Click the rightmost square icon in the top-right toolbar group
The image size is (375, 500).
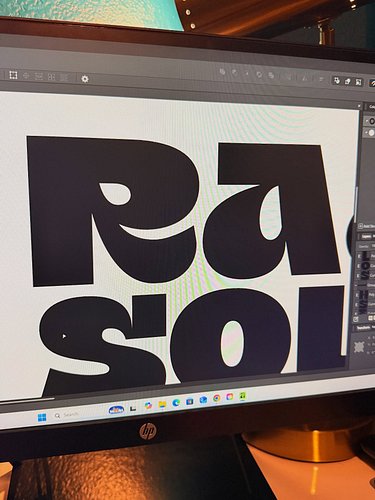358,82
